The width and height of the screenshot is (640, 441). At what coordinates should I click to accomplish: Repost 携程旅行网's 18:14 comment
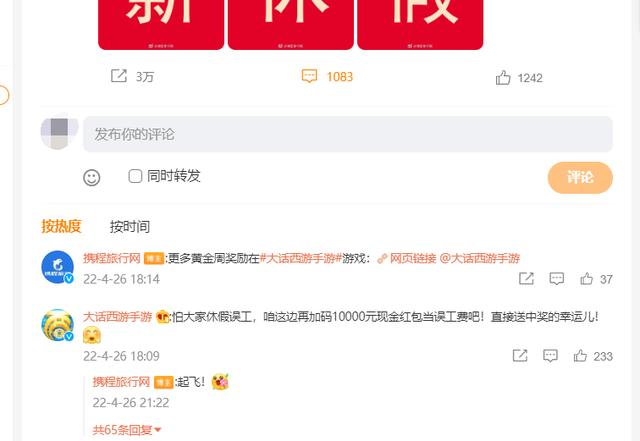(x=526, y=279)
